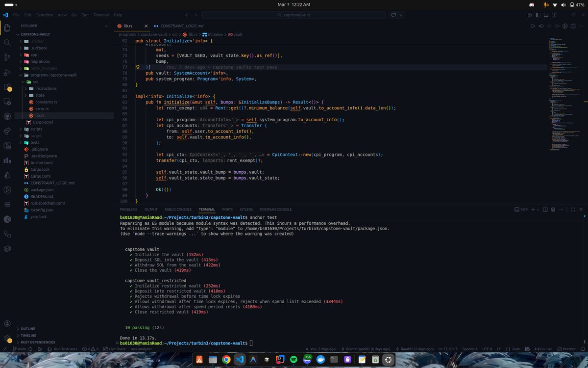588x368 pixels.
Task: Open the GitHub view in activity bar
Action: pyautogui.click(x=7, y=116)
